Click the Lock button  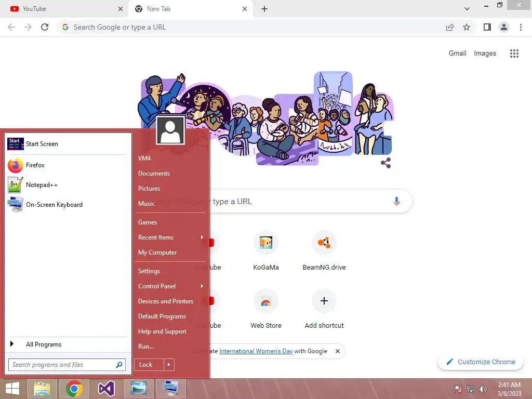(x=149, y=365)
